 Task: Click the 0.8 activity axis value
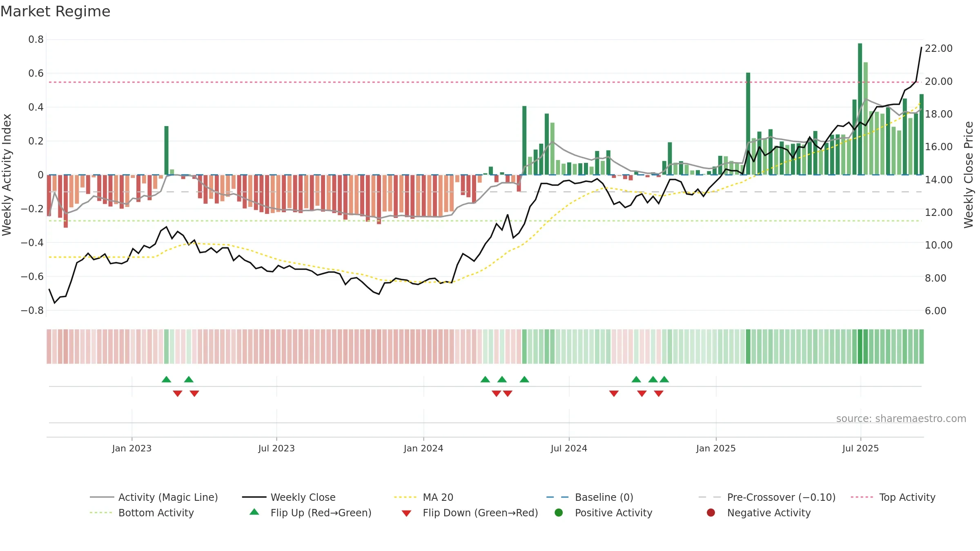click(x=36, y=39)
